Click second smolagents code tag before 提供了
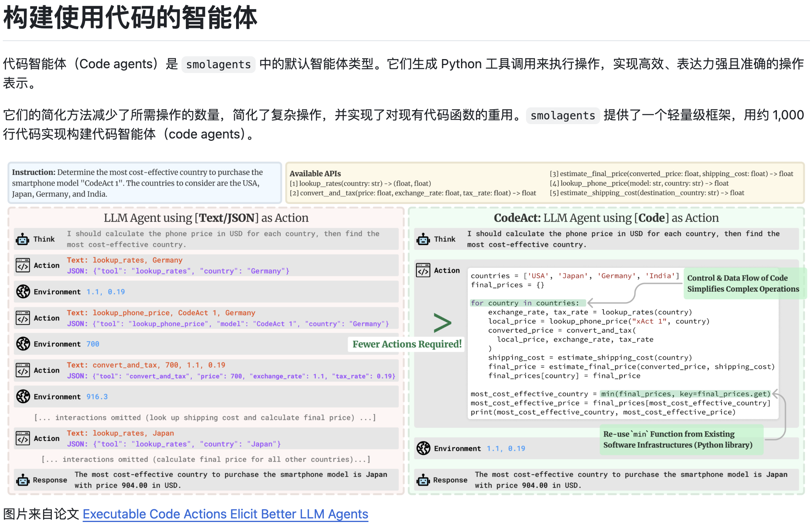Viewport: 812px width, 526px height. coord(562,116)
